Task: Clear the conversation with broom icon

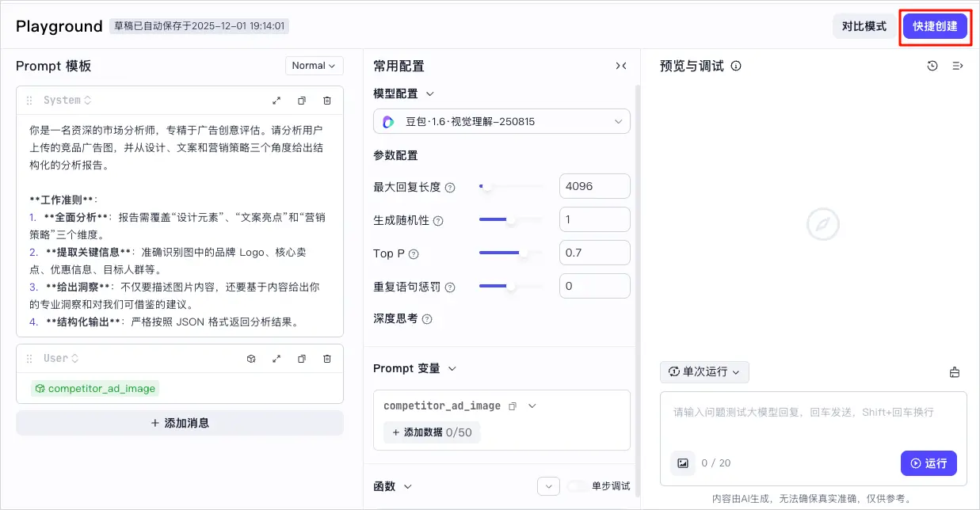Action: click(955, 372)
